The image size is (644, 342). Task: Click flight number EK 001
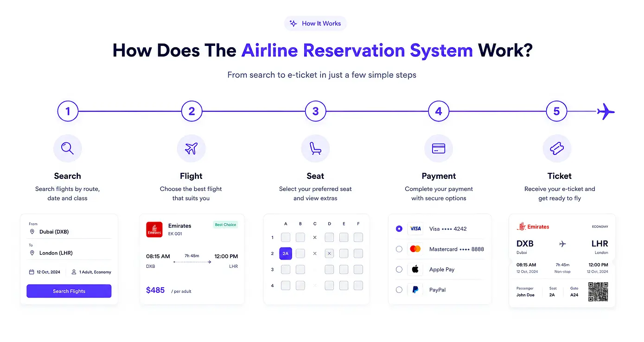[x=175, y=234]
